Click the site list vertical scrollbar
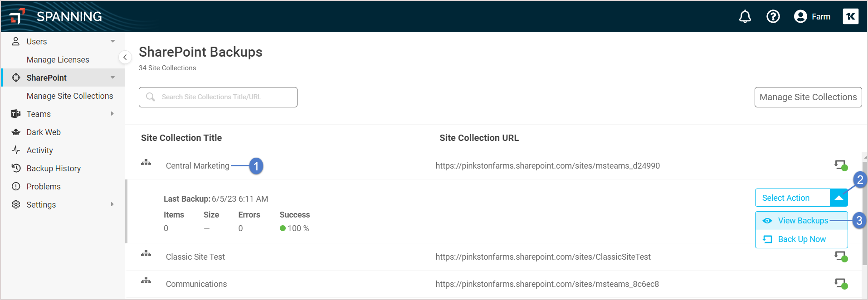 tap(864, 213)
